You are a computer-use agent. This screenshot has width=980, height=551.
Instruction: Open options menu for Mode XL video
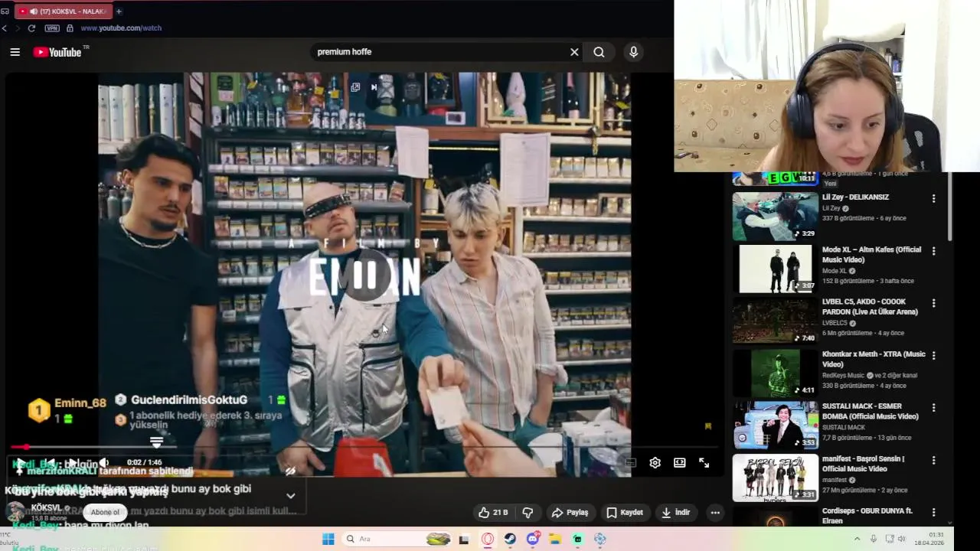pyautogui.click(x=933, y=251)
